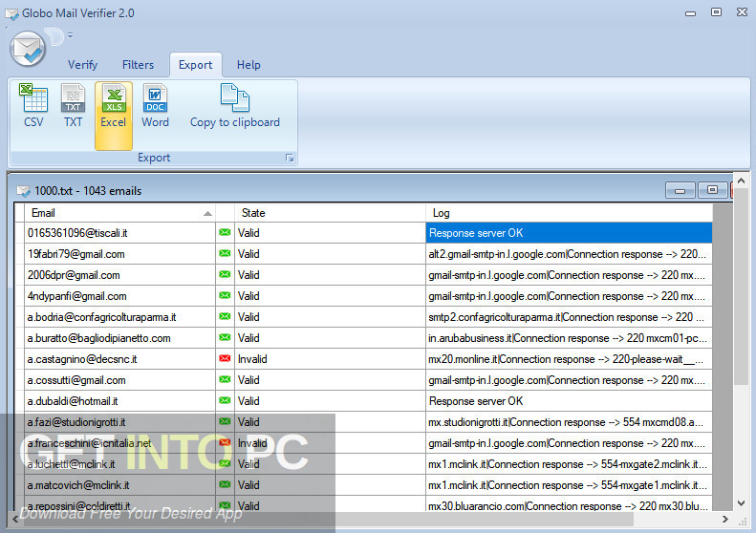Select the 0165361096@tiscali.it email
This screenshot has width=756, height=533.
click(77, 233)
